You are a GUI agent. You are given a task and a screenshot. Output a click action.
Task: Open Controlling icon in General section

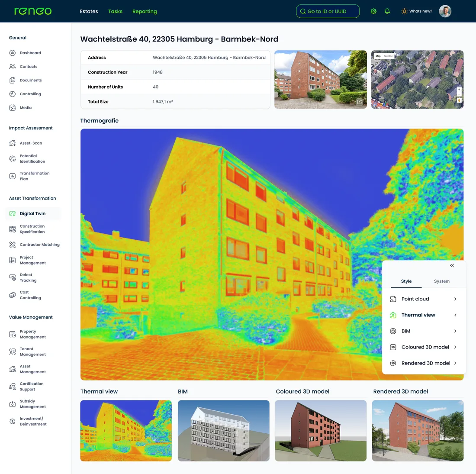click(x=13, y=94)
